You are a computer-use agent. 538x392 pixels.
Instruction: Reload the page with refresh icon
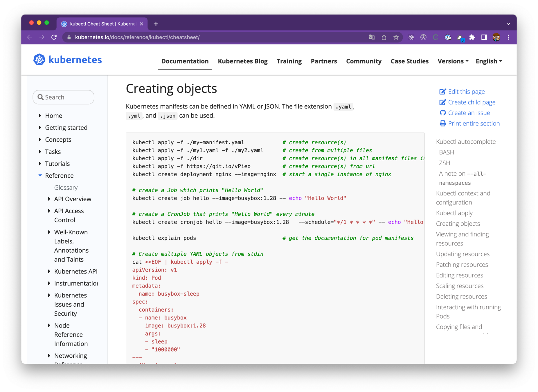click(54, 37)
